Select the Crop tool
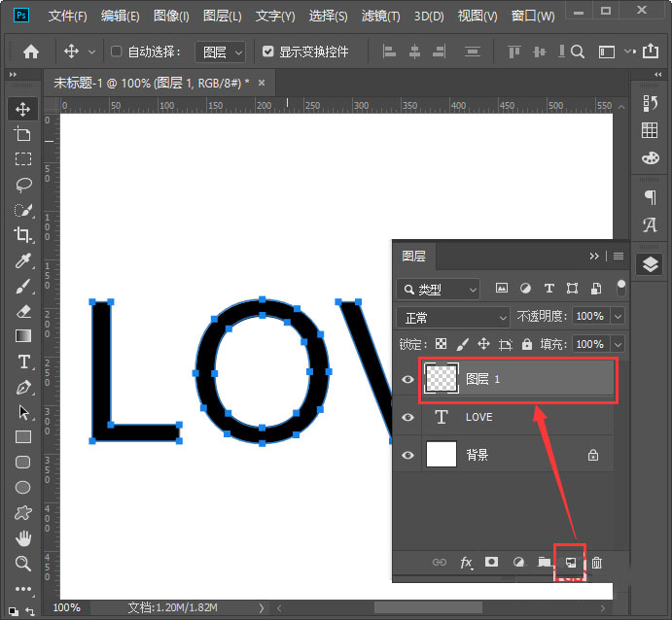 click(x=23, y=235)
